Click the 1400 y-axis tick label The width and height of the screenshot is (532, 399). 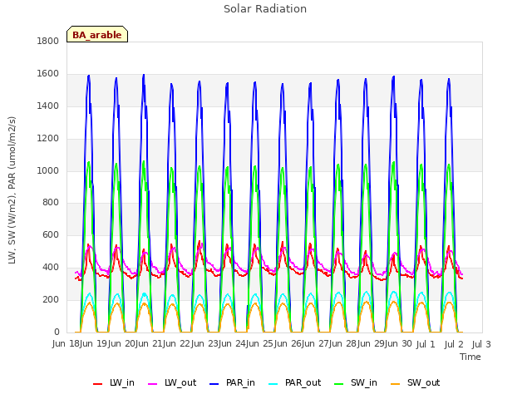[x=48, y=106]
